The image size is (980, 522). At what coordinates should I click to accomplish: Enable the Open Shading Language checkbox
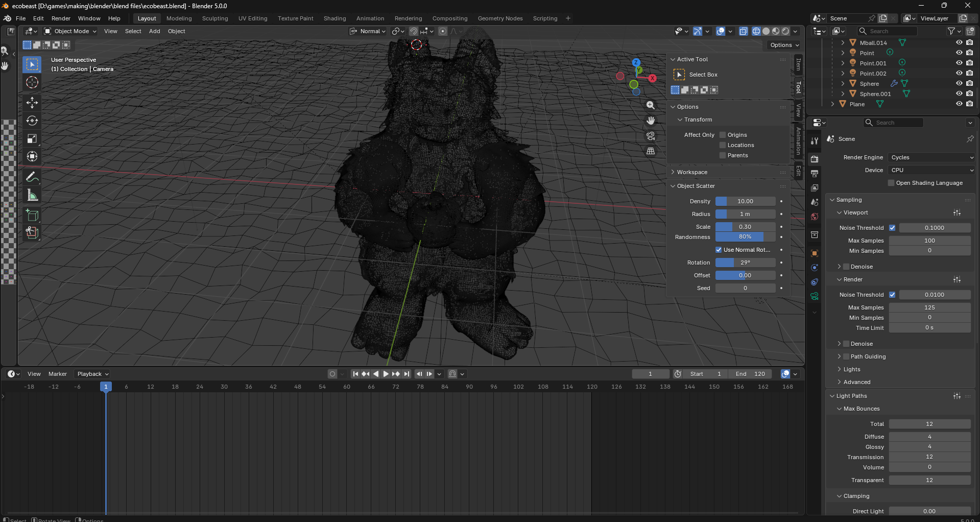pos(892,183)
